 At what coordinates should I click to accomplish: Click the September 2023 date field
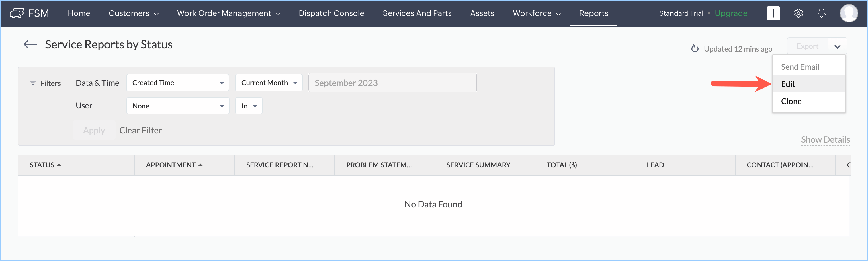pos(392,83)
